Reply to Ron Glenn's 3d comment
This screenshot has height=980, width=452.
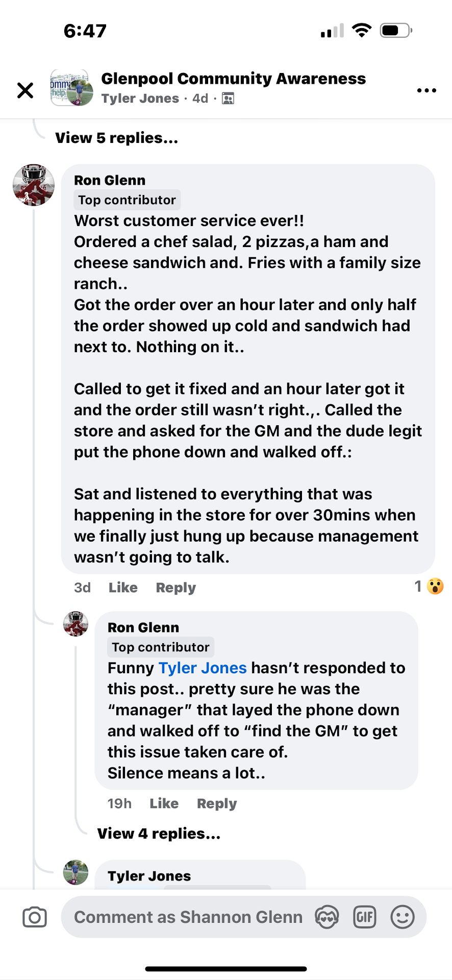click(175, 587)
